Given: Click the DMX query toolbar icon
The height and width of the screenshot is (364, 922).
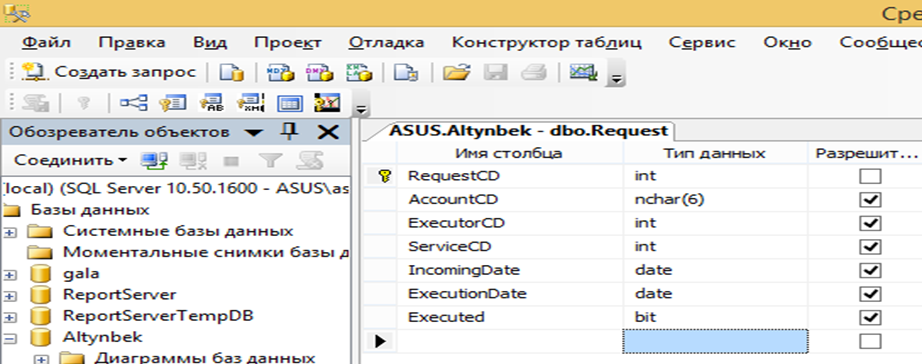Looking at the screenshot, I should click(319, 72).
